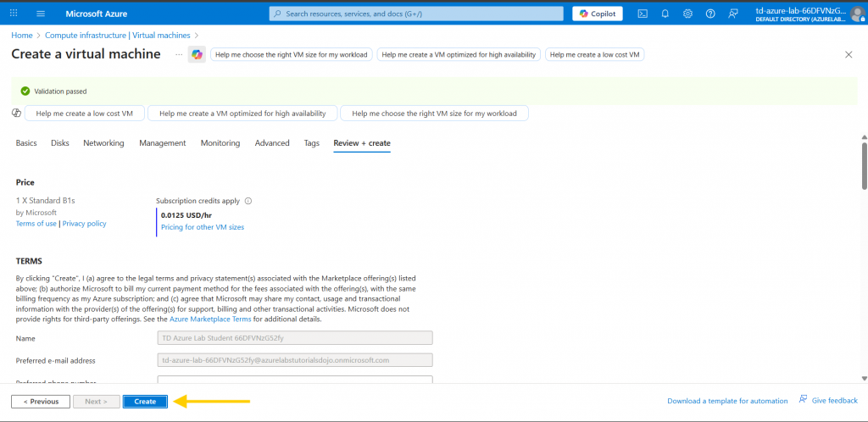Switch to the Advanced tab
The height and width of the screenshot is (422, 868).
click(x=272, y=142)
